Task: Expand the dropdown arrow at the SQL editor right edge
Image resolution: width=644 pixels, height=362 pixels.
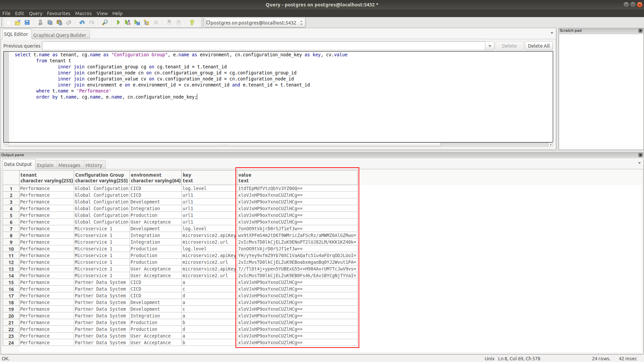Action: [x=551, y=33]
